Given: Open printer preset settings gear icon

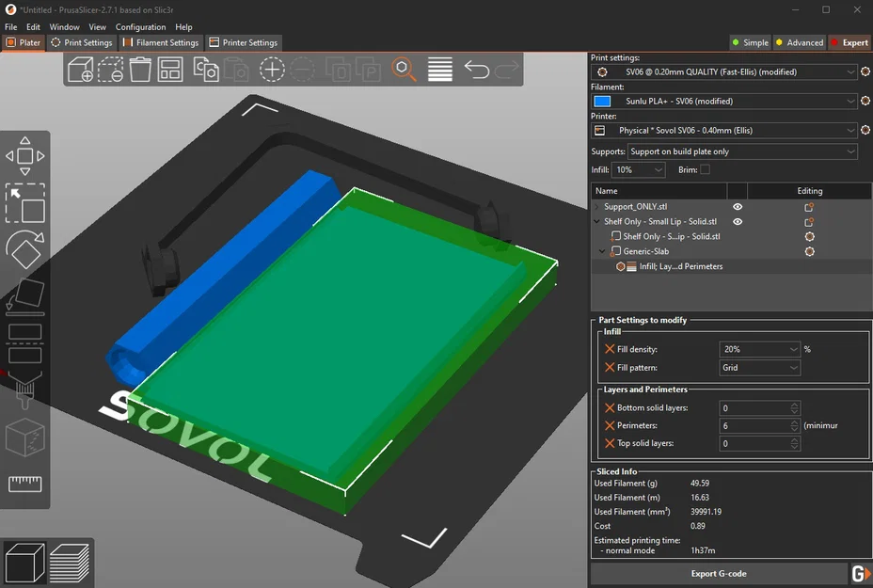Looking at the screenshot, I should point(865,130).
